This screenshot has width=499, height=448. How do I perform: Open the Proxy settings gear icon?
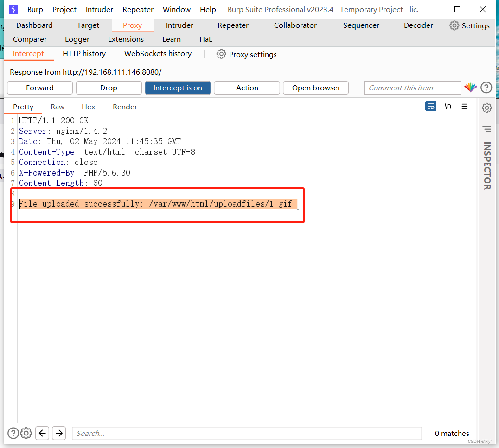(x=221, y=54)
